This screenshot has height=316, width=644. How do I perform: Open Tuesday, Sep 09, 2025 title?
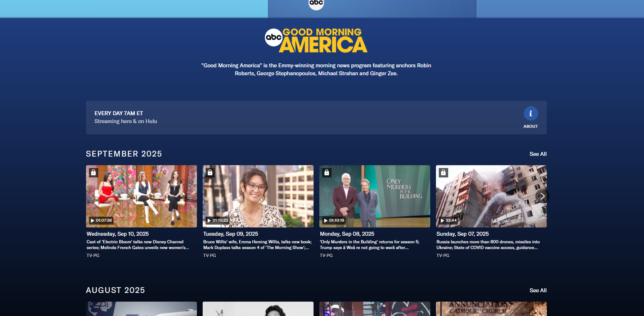pyautogui.click(x=230, y=234)
